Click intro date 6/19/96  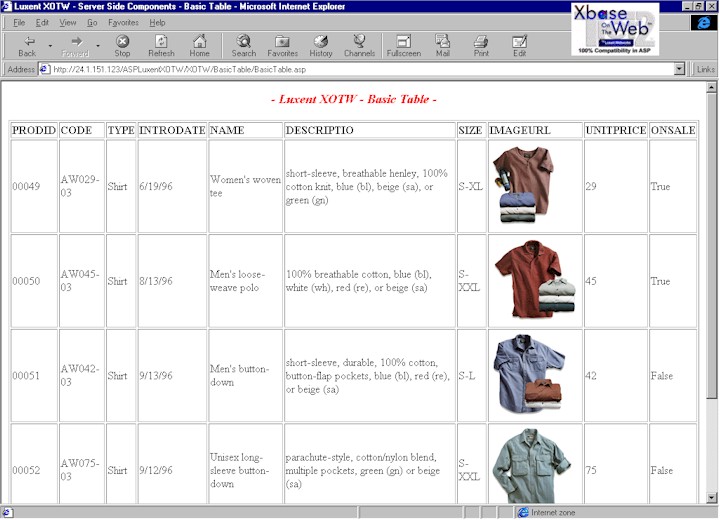(x=156, y=186)
